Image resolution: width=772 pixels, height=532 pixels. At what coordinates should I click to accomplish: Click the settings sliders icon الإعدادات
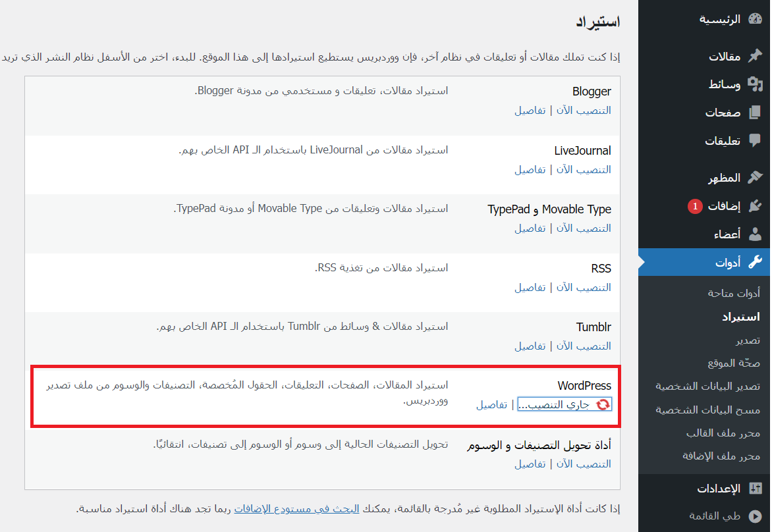click(x=755, y=489)
